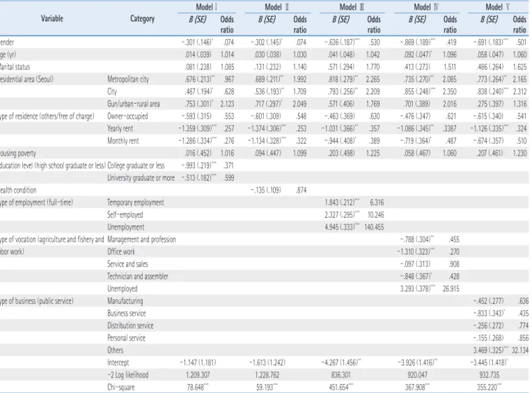Click the chi-square value 78.648
The width and height of the screenshot is (532, 393).
point(198,387)
